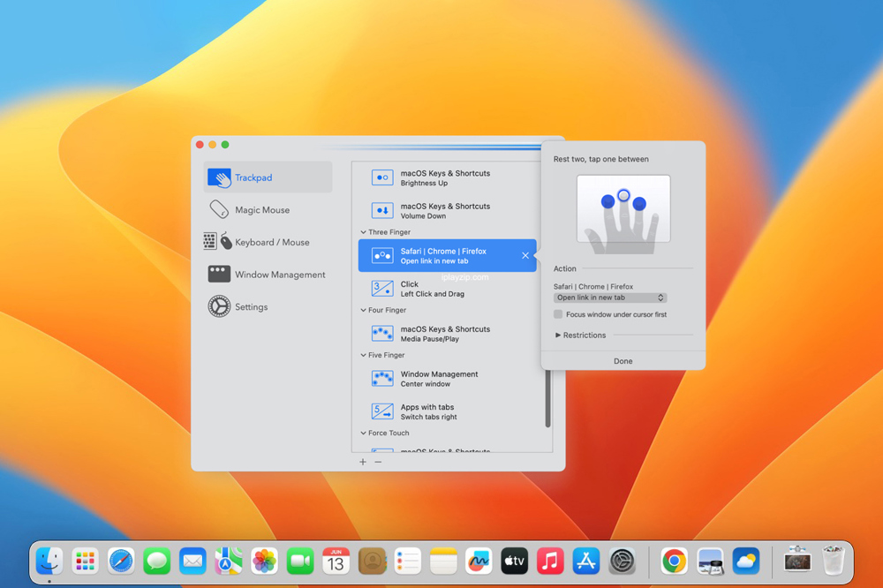Collapse the Four Finger group
This screenshot has height=588, width=883.
(x=363, y=310)
